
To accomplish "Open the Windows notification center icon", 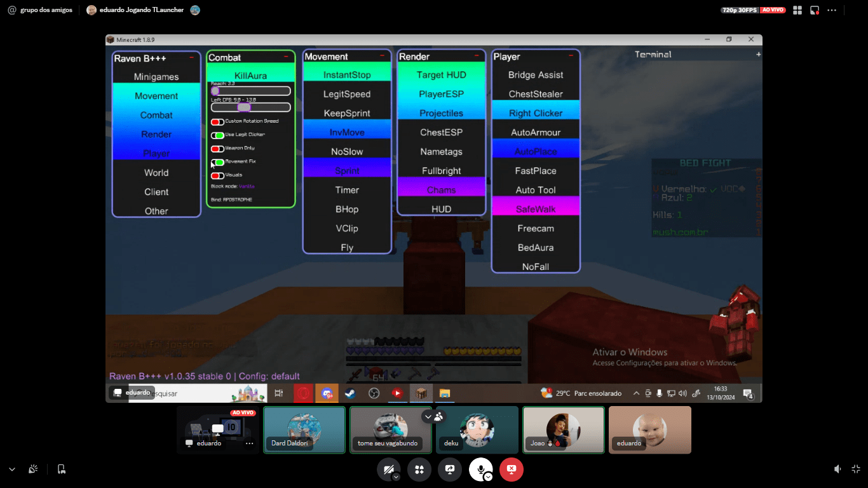I will [748, 394].
